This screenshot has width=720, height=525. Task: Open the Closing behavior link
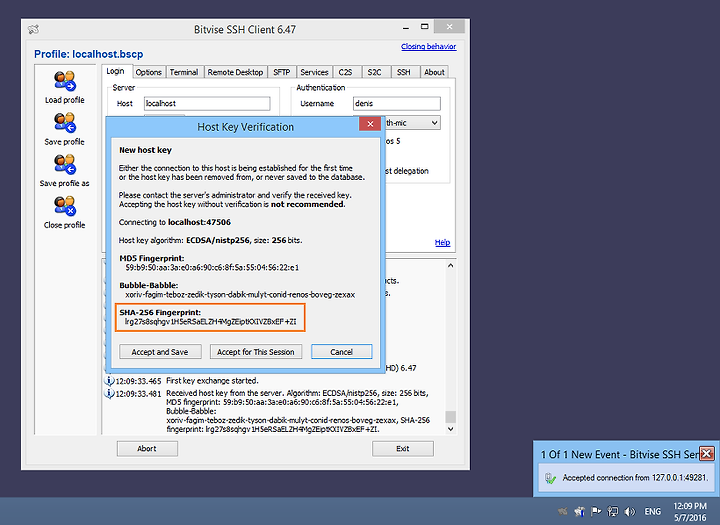point(428,46)
